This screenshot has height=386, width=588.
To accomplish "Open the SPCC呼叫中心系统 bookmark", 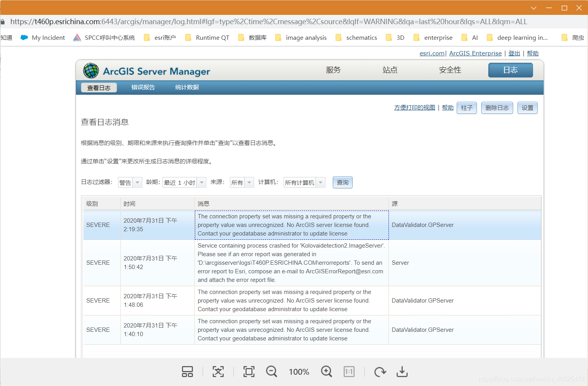I will (104, 37).
